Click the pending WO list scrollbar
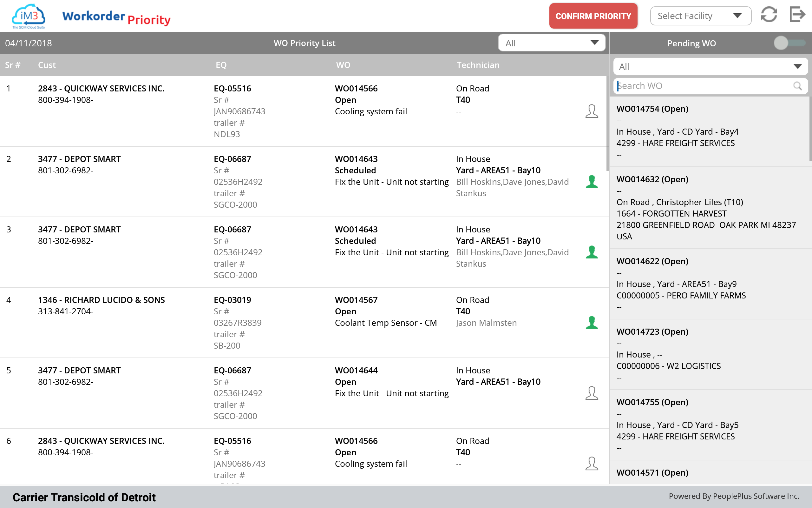Viewport: 812px width, 508px height. click(x=810, y=129)
